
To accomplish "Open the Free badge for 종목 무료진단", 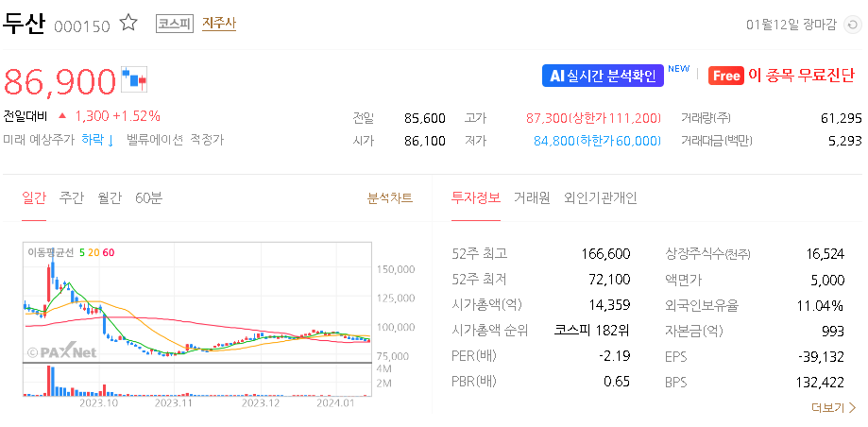I will 724,76.
